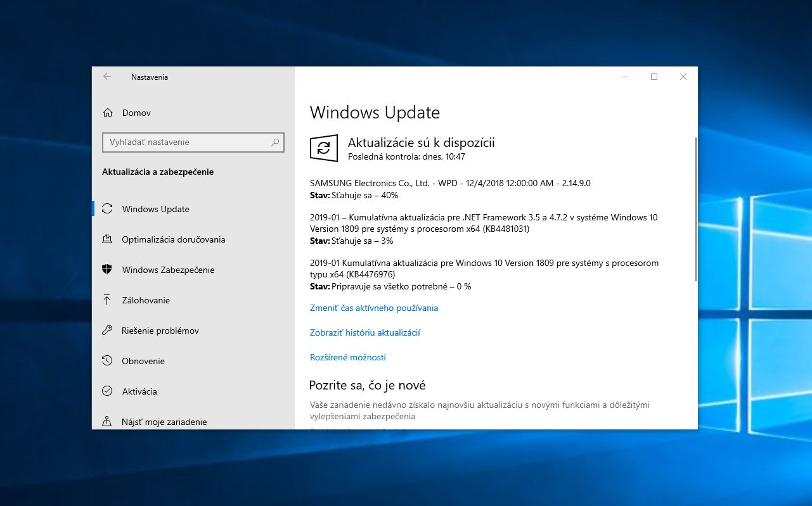Click the KB4476976 cumulative update entry

[484, 269]
